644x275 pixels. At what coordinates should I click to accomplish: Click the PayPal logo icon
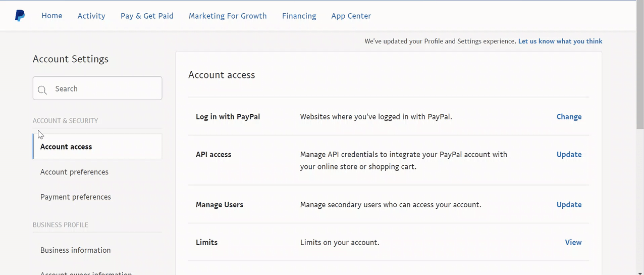pos(20,16)
